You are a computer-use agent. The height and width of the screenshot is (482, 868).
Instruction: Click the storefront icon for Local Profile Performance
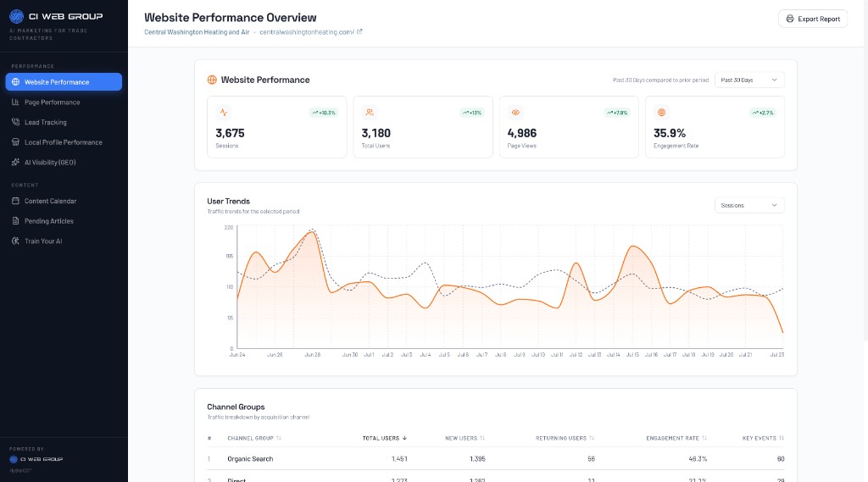click(15, 142)
